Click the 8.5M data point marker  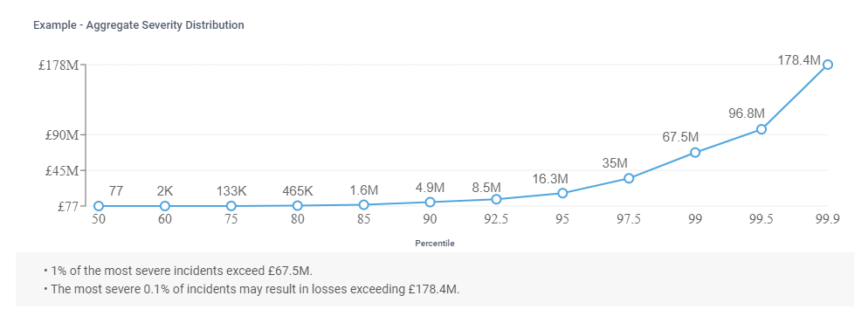point(496,199)
